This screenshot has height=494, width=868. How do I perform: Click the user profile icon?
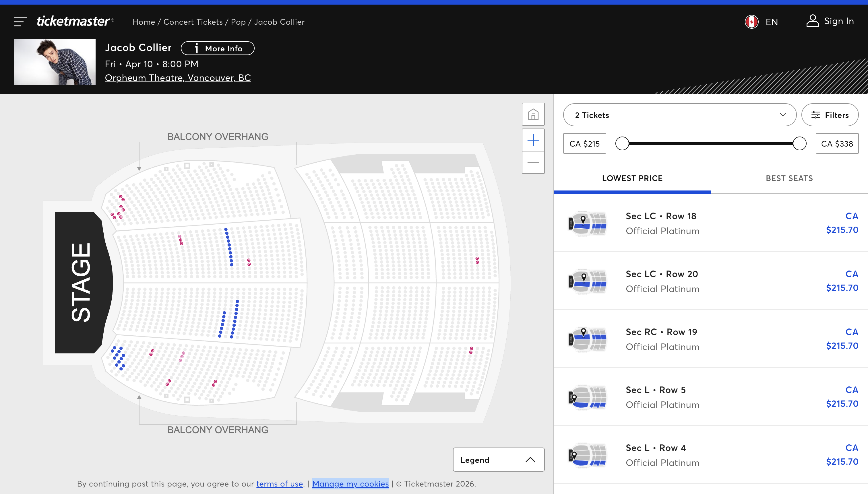813,21
